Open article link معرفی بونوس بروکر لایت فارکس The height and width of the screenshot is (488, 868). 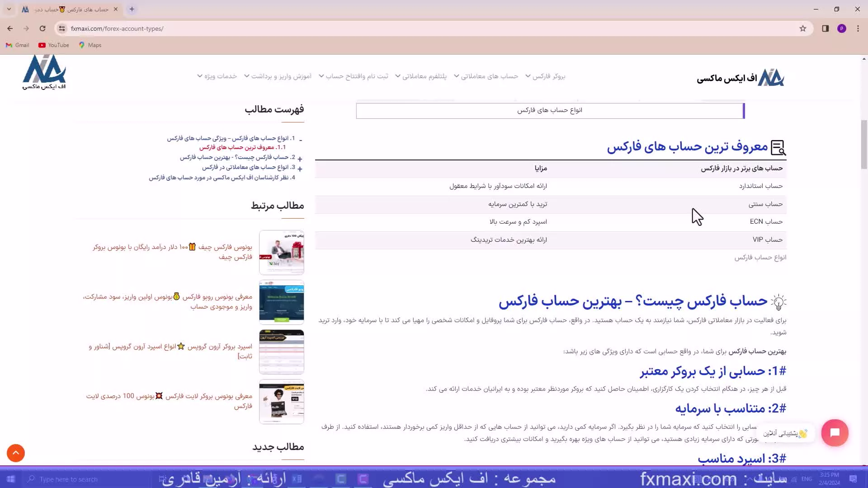[x=169, y=401]
